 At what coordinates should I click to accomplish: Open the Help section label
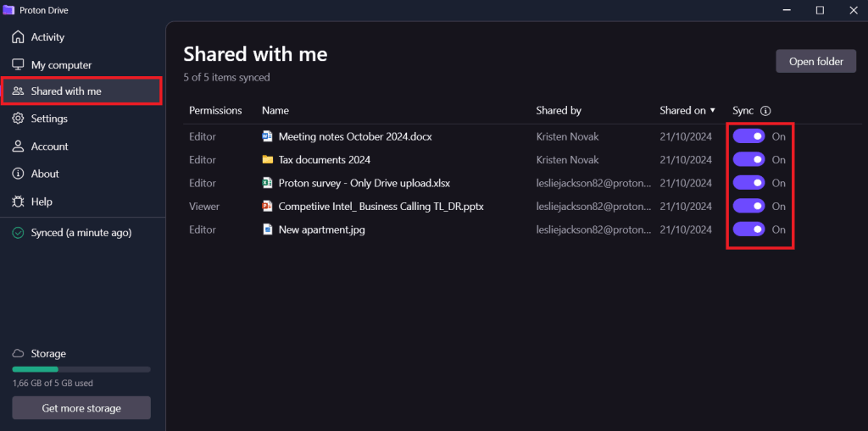pos(42,202)
